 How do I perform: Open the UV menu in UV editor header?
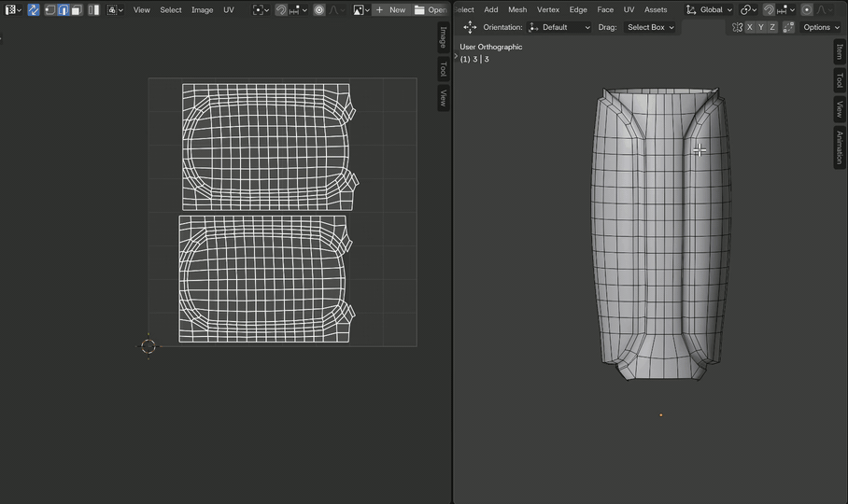click(x=229, y=9)
